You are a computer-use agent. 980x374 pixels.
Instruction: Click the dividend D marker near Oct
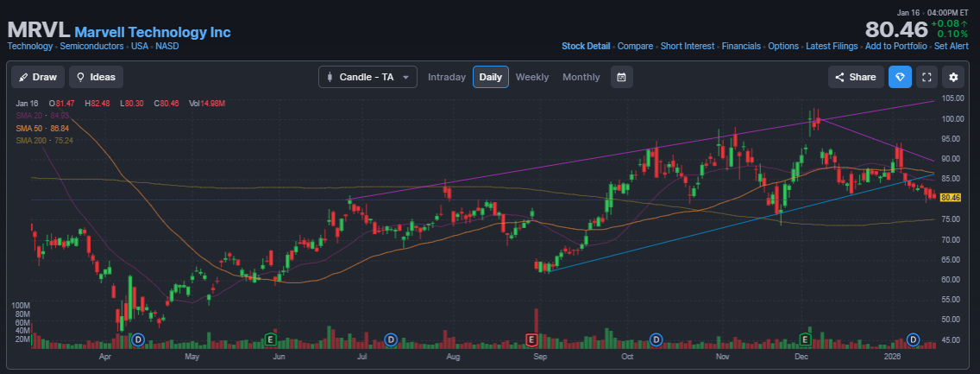[x=656, y=339]
